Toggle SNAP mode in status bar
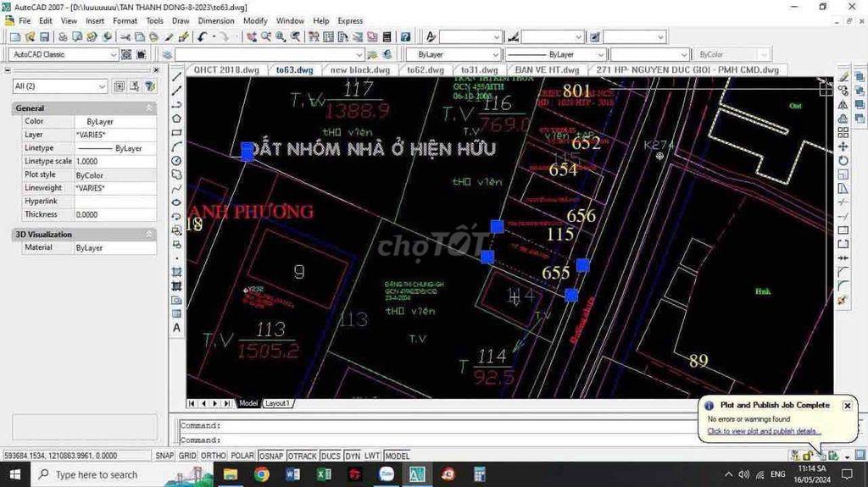The height and width of the screenshot is (487, 868). (164, 456)
